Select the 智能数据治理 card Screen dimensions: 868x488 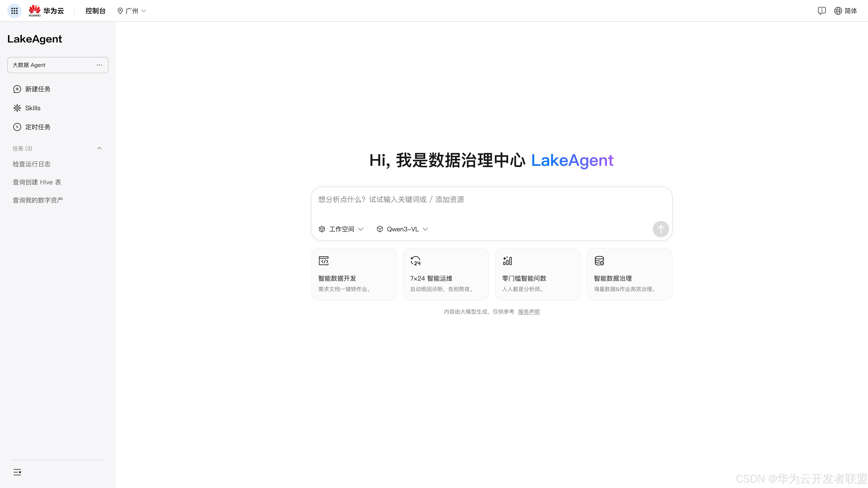[629, 274]
